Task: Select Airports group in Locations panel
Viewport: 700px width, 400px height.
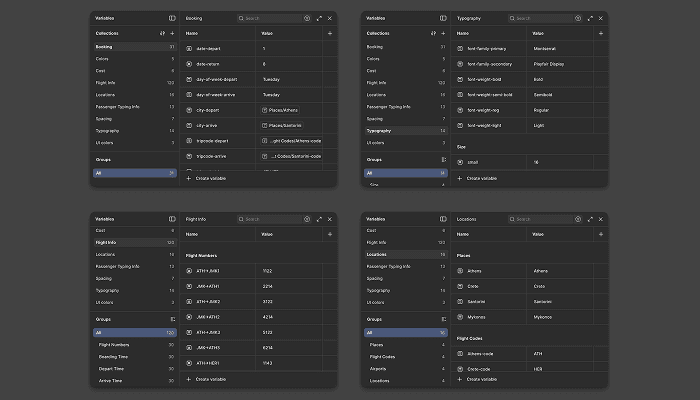Action: pos(406,369)
